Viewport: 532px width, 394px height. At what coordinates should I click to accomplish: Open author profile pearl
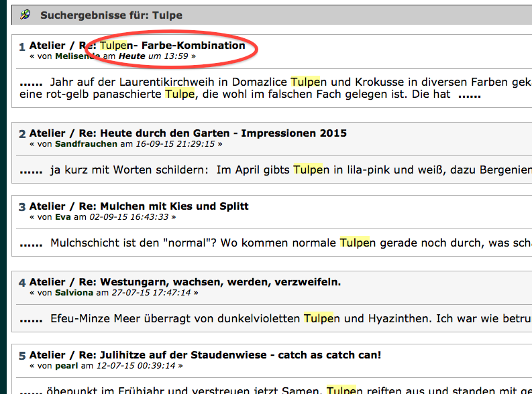(x=66, y=366)
